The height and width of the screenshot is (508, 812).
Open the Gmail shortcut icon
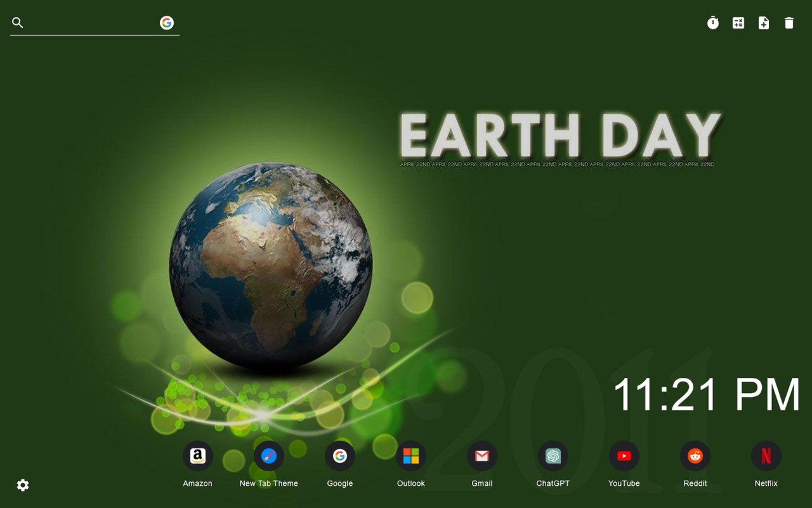(482, 456)
